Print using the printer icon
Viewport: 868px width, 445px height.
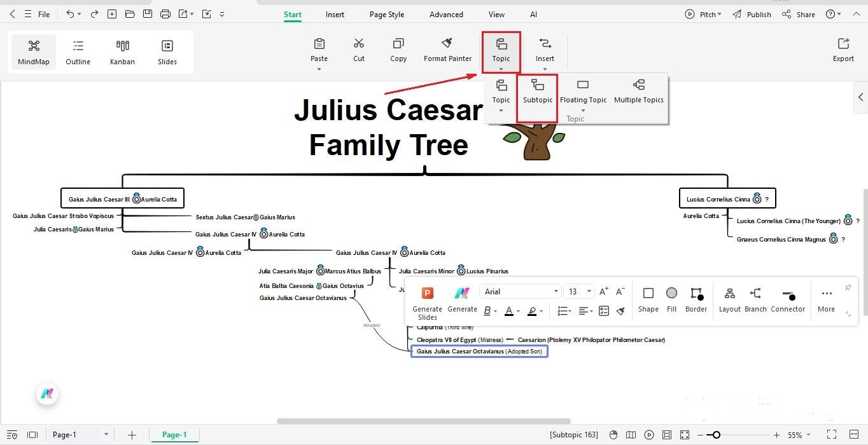[x=165, y=14]
